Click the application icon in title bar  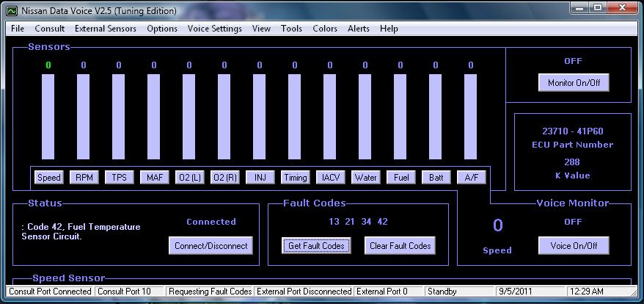point(12,10)
